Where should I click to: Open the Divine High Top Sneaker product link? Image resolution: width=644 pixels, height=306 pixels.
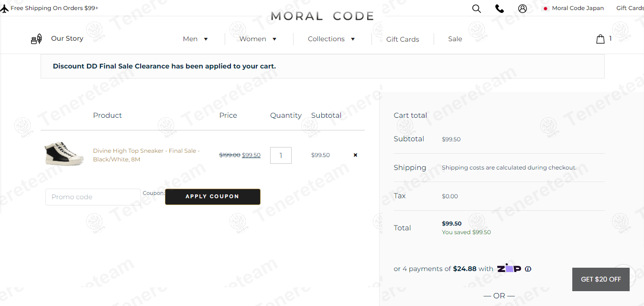point(146,155)
